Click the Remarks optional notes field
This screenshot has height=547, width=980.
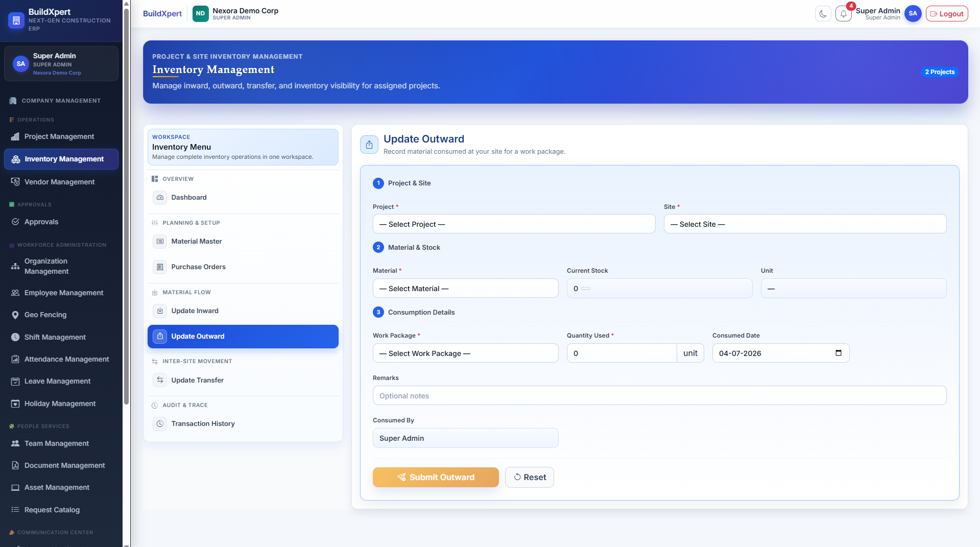coord(659,396)
